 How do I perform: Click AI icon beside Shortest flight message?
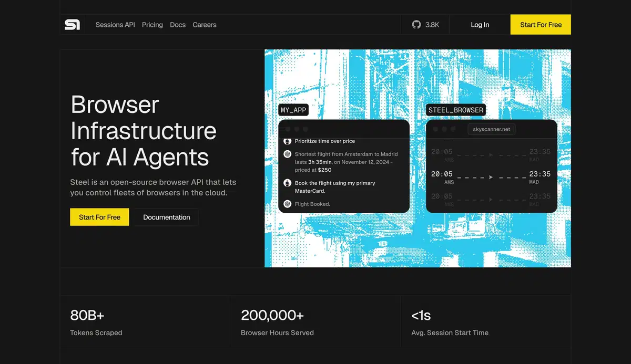(x=287, y=154)
